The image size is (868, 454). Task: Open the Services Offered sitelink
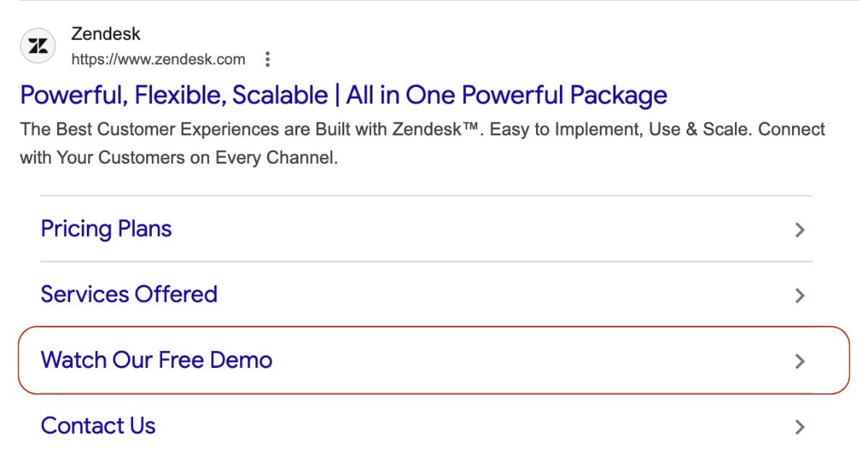click(129, 294)
